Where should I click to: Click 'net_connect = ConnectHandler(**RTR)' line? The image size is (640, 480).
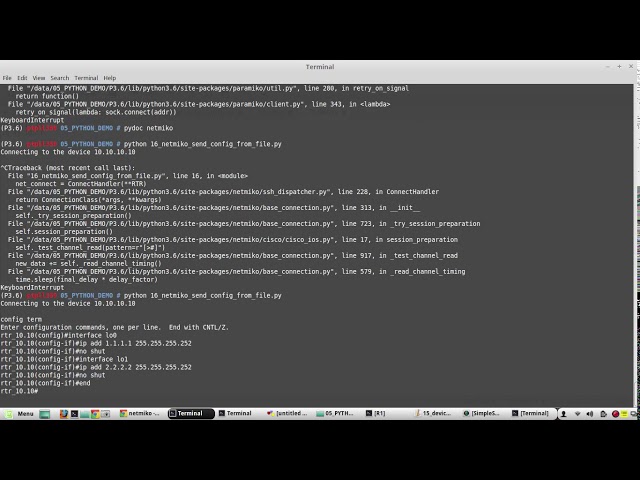point(81,184)
